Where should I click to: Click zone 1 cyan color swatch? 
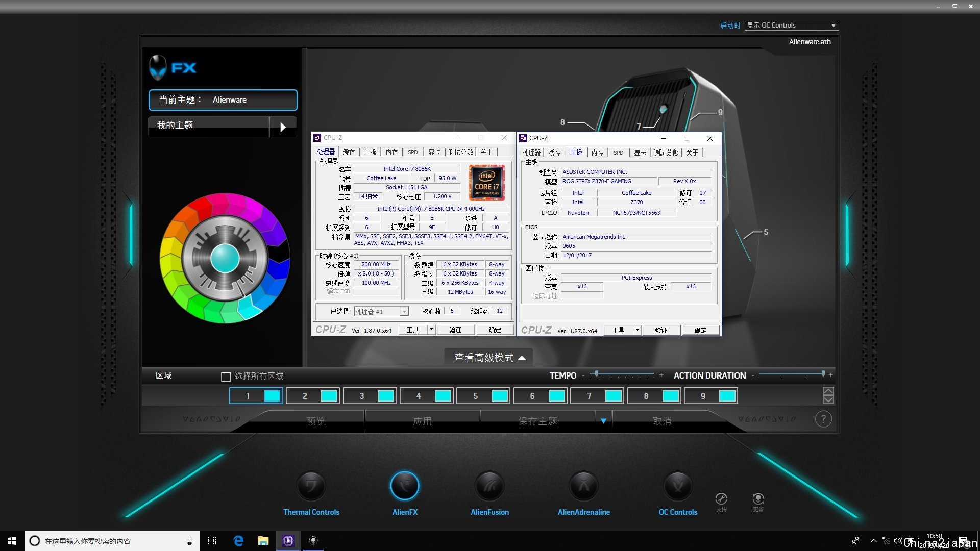click(273, 396)
